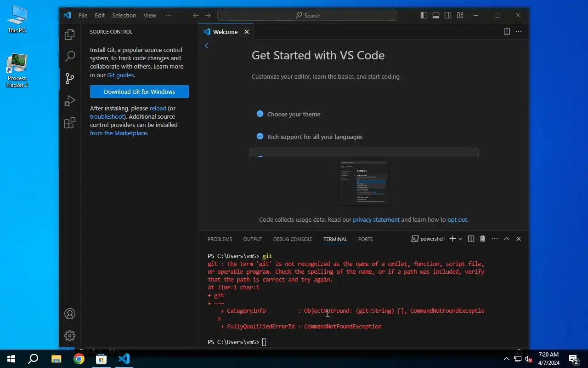Select This PC desktop icon
588x368 pixels.
[17, 19]
